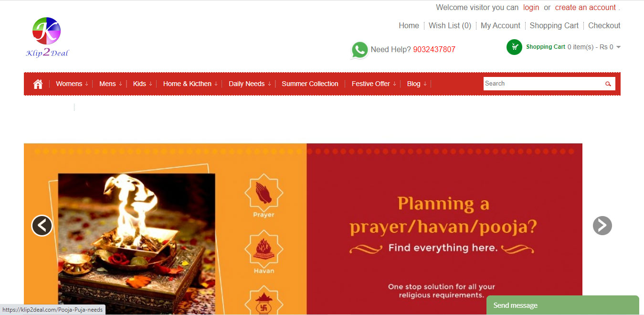Click the Klip2Deal logo
This screenshot has height=315, width=644.
point(47,37)
